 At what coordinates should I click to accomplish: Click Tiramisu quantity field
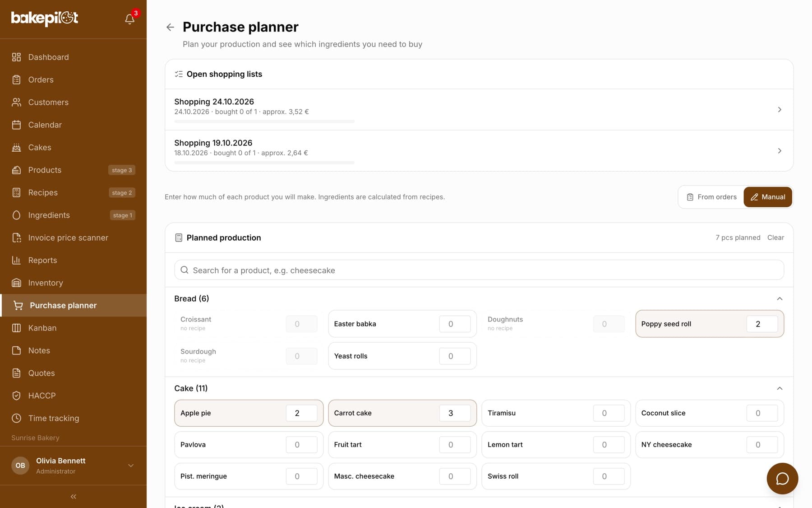(609, 413)
